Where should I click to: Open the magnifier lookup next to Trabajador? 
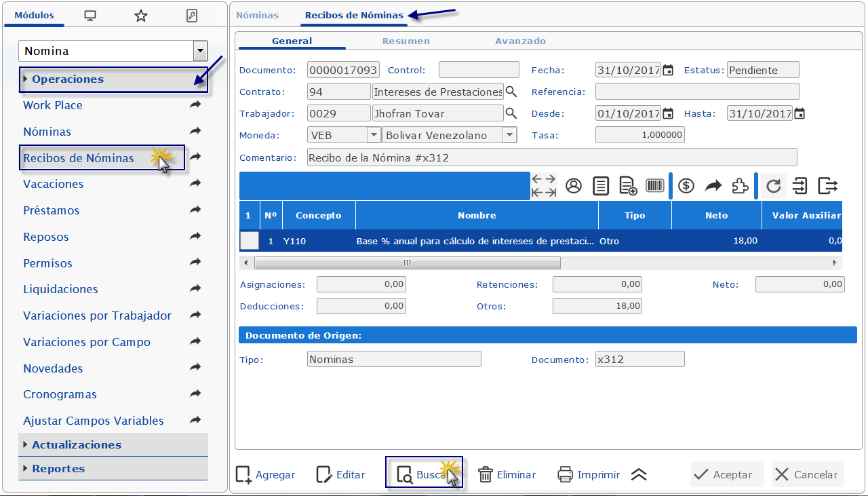coord(511,113)
